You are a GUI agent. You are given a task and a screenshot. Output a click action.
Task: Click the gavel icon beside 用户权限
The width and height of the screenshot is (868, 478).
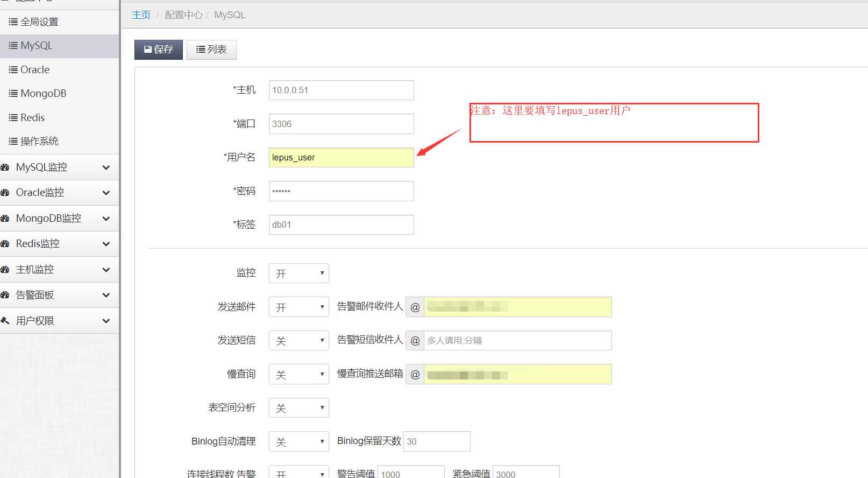click(5, 321)
